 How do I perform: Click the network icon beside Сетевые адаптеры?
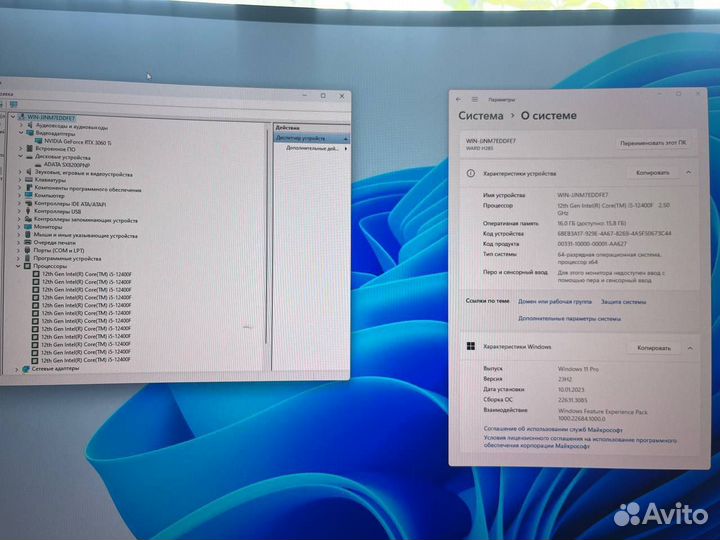pyautogui.click(x=26, y=369)
